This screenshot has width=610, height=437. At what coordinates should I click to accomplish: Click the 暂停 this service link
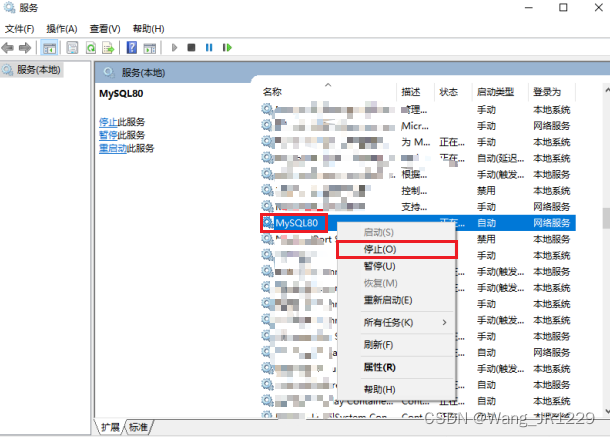(x=108, y=135)
